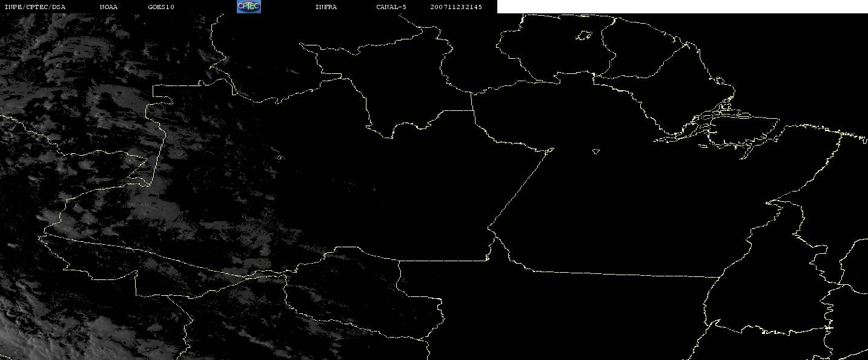868x360 pixels.
Task: Click the CPTEC logo in header
Action: (248, 6)
